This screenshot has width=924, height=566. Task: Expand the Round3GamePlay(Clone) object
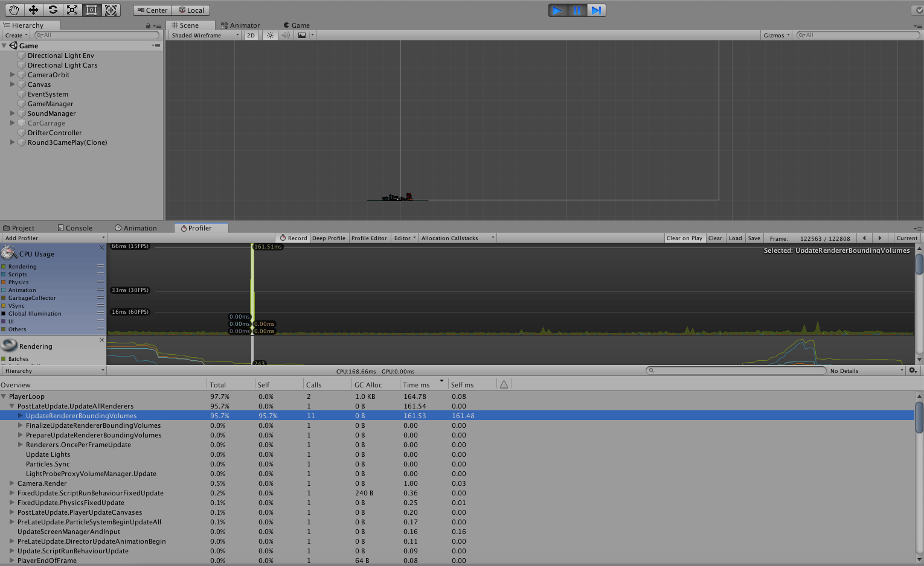13,142
